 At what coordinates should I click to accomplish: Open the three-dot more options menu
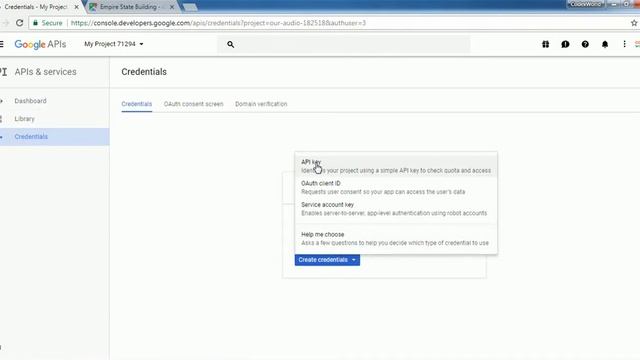click(624, 44)
